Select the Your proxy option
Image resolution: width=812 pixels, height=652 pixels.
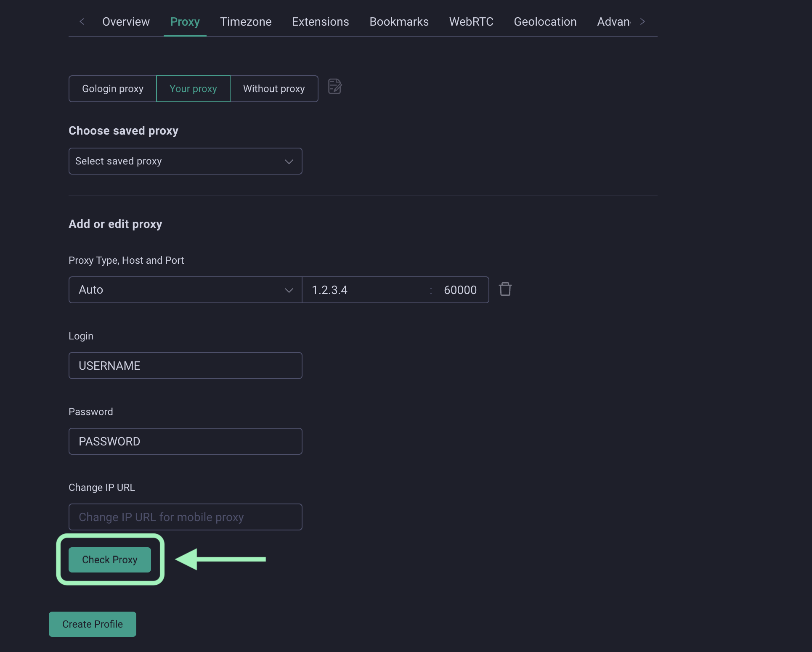(193, 89)
